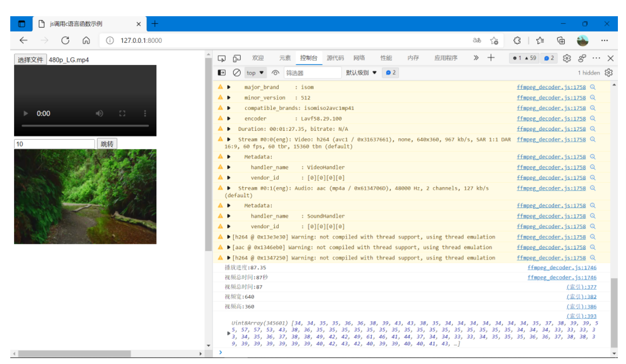Toggle the live expression eye icon

(275, 72)
